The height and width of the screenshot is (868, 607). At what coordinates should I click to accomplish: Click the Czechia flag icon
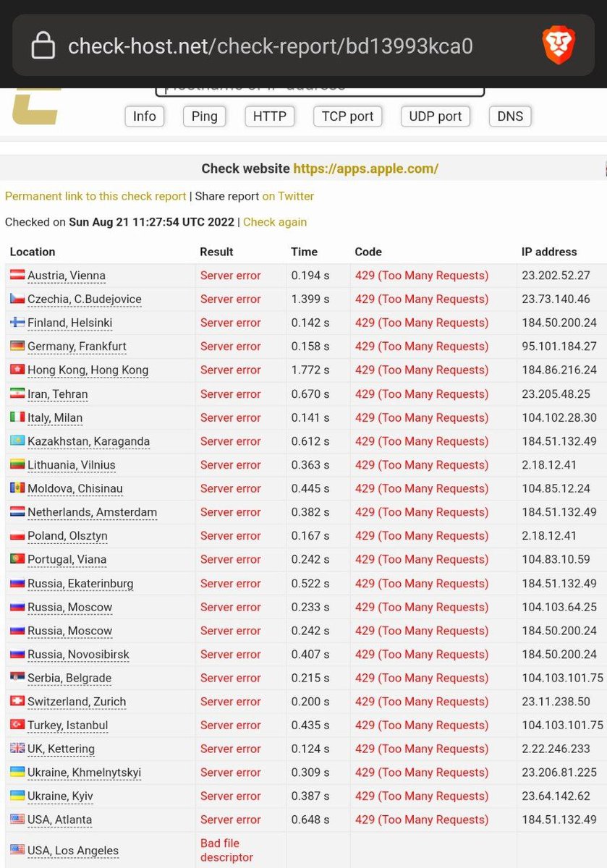pyautogui.click(x=17, y=299)
